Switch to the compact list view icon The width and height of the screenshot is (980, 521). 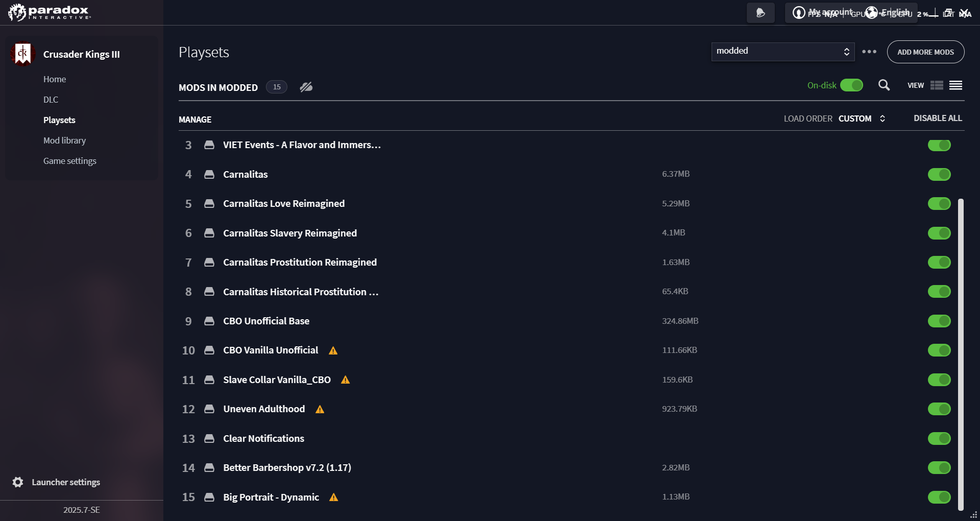pos(956,85)
